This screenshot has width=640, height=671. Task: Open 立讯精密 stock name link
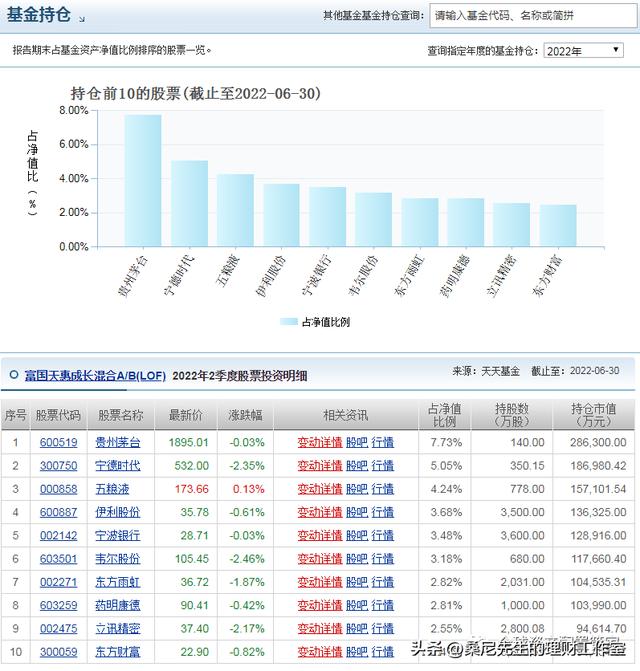click(x=118, y=629)
